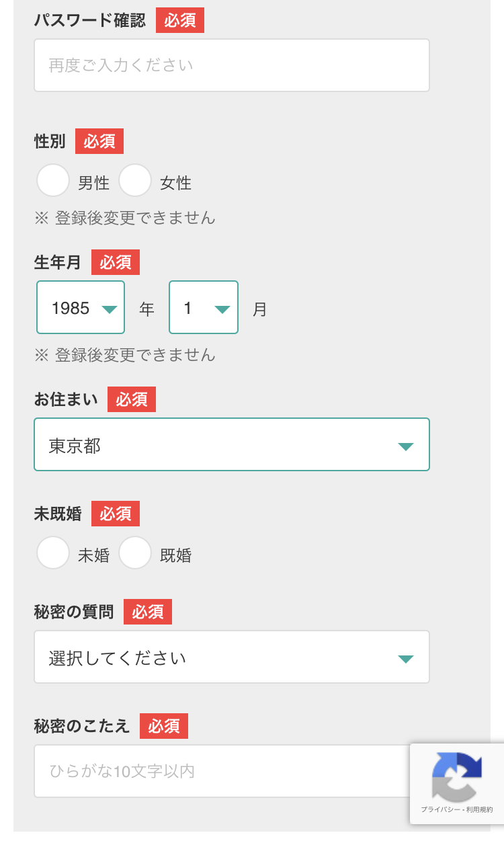Choose the 未婚 radio option
The height and width of the screenshot is (843, 504).
[x=53, y=553]
